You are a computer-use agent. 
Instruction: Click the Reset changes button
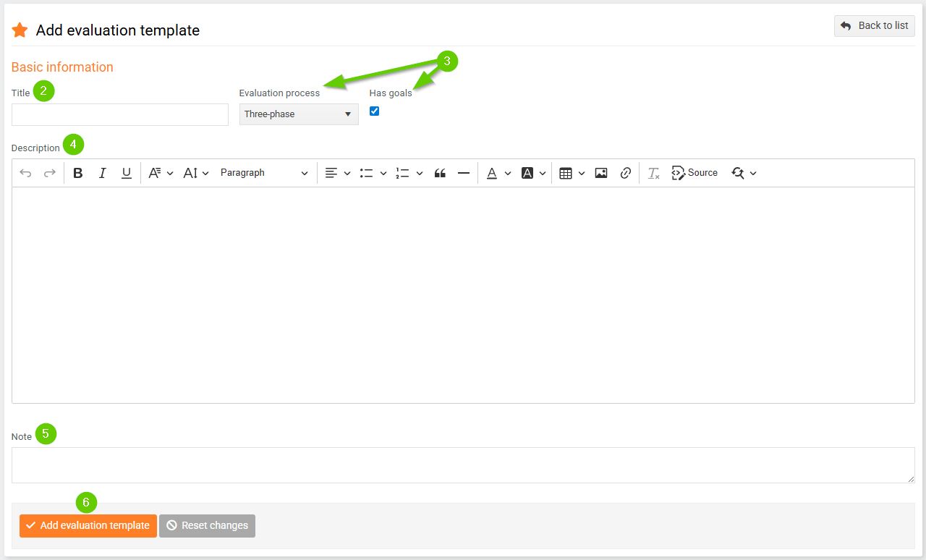(207, 525)
